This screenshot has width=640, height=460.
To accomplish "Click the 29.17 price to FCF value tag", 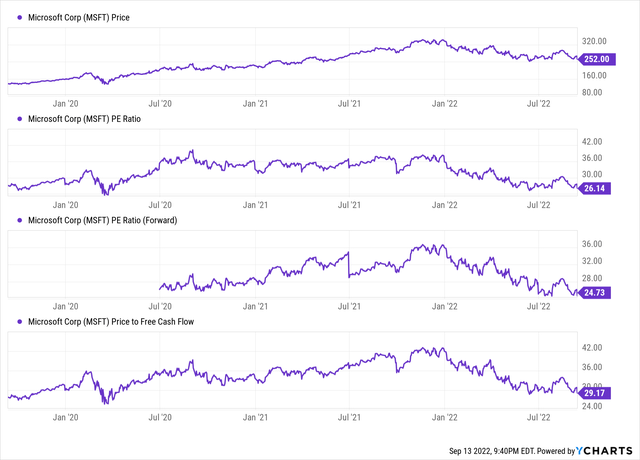I will coord(596,393).
